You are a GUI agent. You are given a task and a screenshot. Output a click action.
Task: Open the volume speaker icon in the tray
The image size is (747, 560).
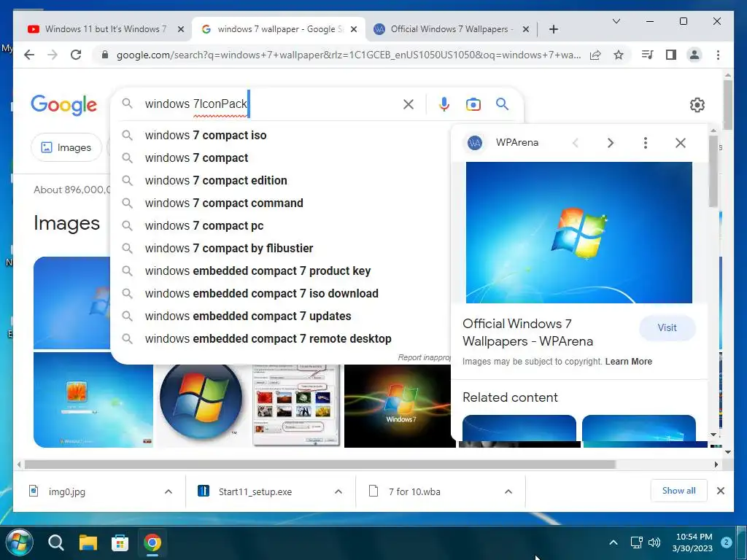click(x=654, y=542)
